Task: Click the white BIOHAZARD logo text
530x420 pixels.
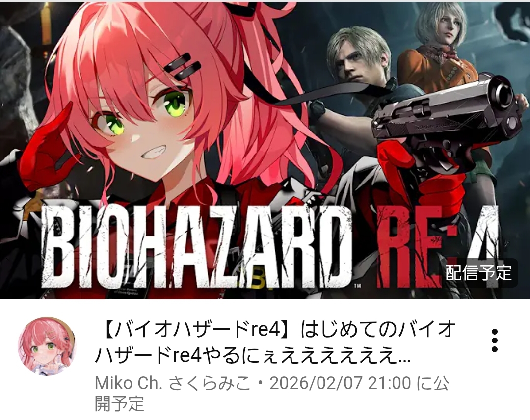Action: [195, 246]
